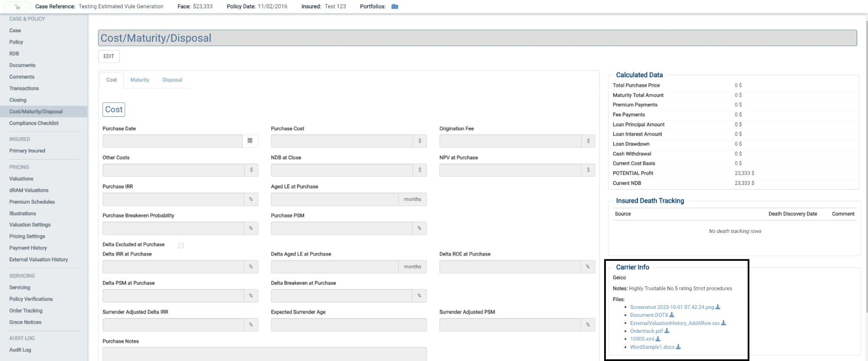
Task: Click into the Purchase Notes text area
Action: point(264,354)
